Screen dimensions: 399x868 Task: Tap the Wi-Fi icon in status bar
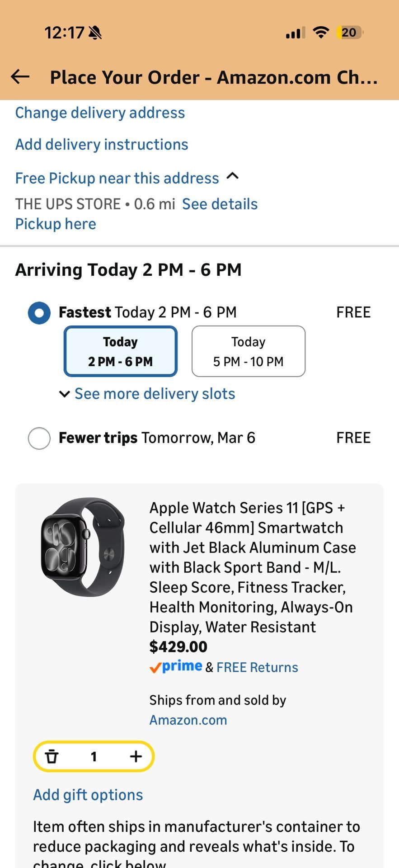tap(320, 33)
